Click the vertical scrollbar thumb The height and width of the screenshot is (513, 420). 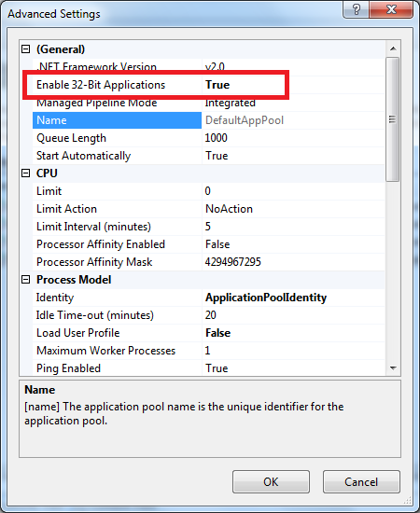[x=393, y=119]
